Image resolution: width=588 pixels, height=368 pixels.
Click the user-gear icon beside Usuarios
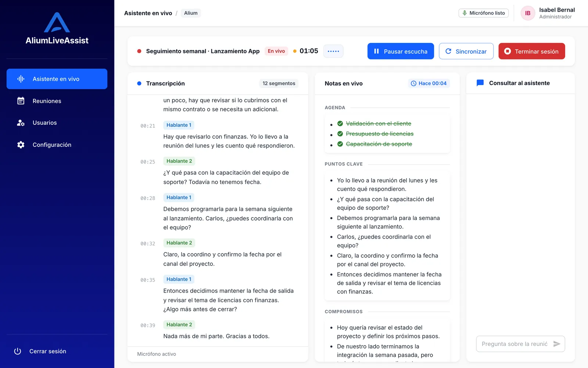21,123
